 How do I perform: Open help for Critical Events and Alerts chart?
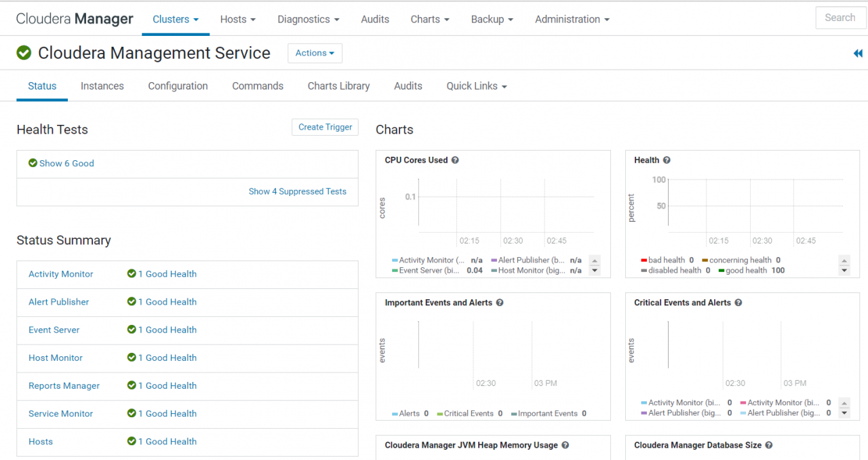coord(738,303)
